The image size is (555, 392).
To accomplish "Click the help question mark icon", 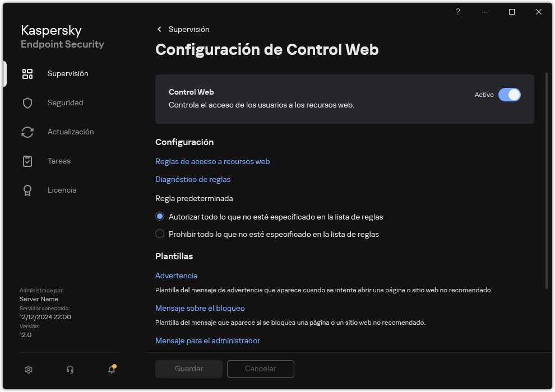I will click(x=457, y=12).
